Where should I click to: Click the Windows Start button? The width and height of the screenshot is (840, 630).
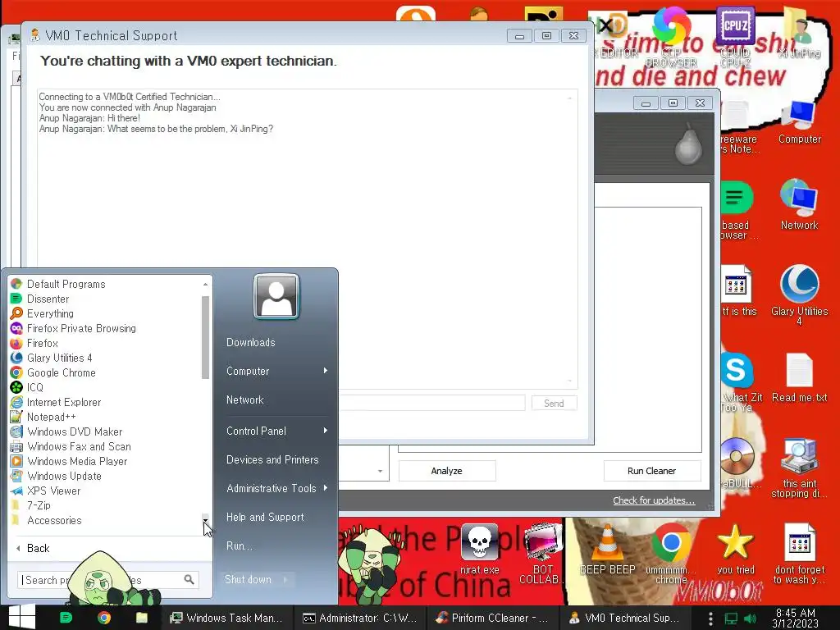click(22, 618)
